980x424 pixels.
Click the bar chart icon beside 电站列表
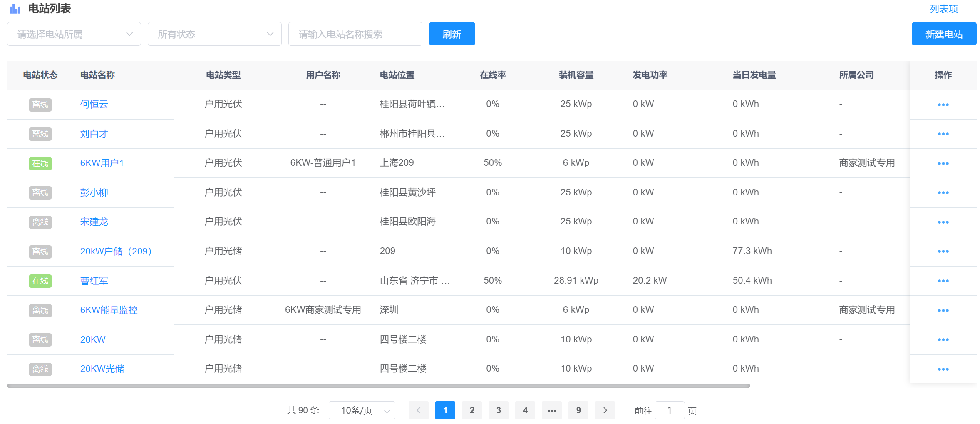tap(15, 9)
